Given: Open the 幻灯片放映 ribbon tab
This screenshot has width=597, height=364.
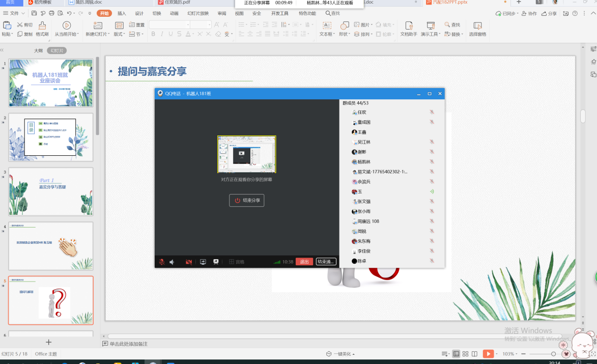Looking at the screenshot, I should point(197,13).
